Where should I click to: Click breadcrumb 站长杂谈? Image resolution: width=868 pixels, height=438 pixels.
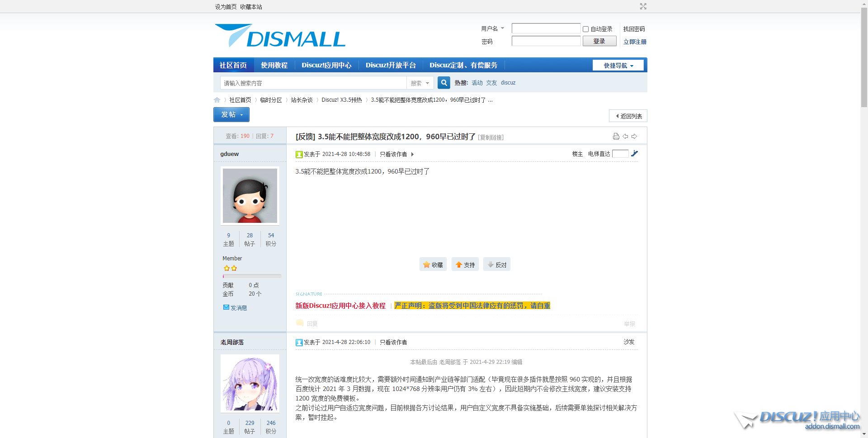302,100
